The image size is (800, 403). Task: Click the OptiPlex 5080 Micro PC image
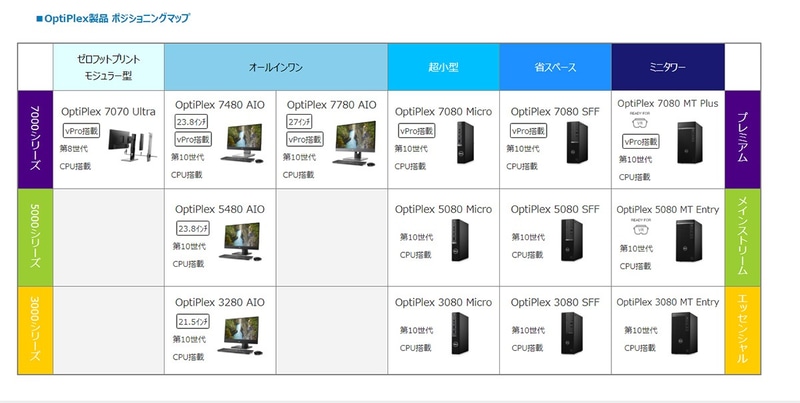pyautogui.click(x=460, y=240)
